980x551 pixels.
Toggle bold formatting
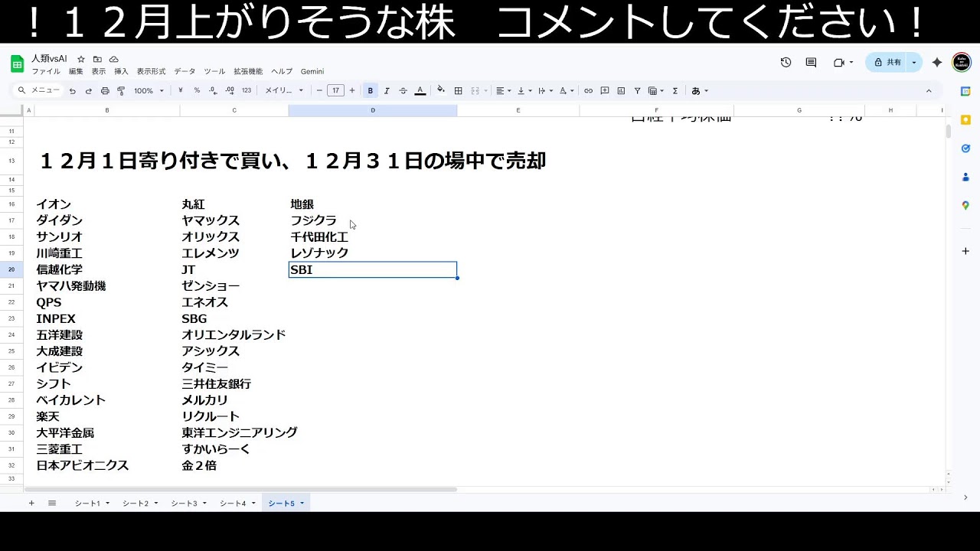click(370, 90)
